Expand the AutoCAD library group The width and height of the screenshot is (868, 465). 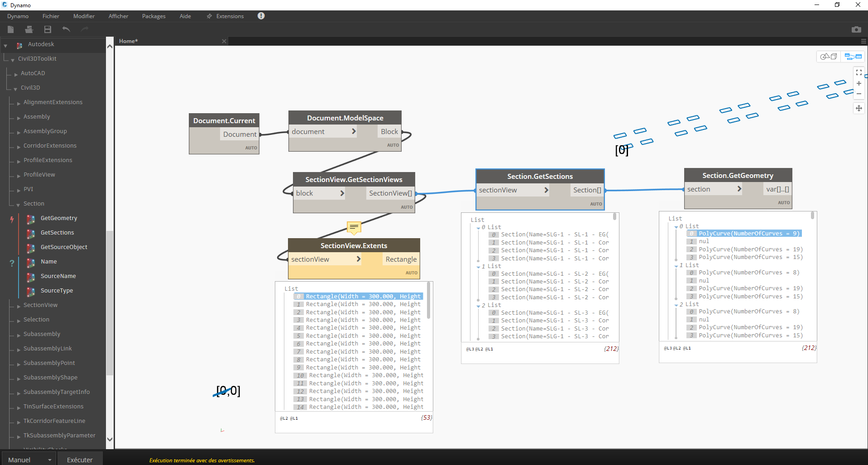[x=16, y=74]
